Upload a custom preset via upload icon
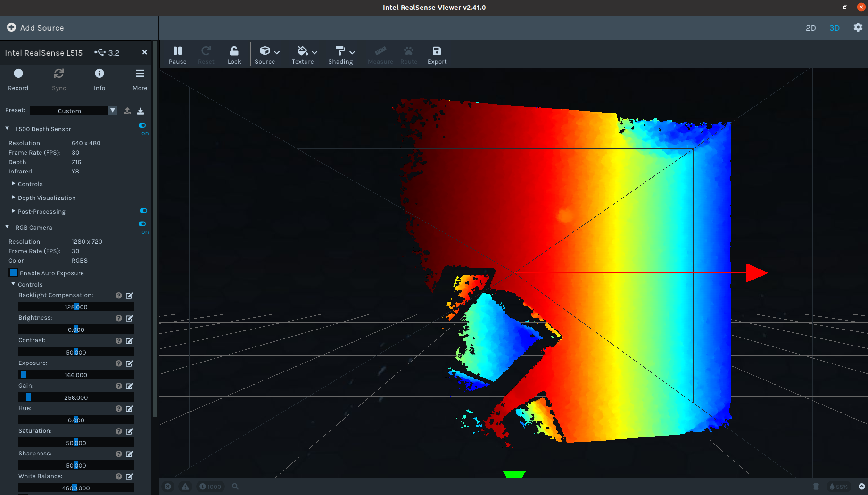 pos(127,110)
